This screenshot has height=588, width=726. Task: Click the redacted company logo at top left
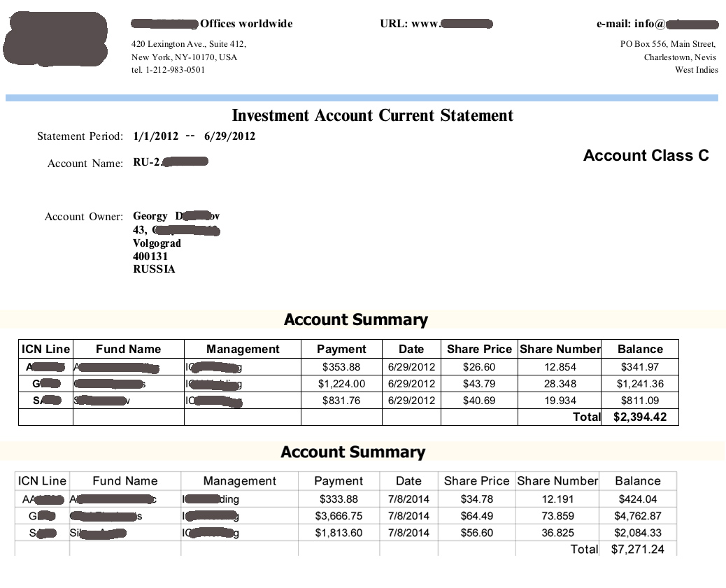click(x=55, y=39)
